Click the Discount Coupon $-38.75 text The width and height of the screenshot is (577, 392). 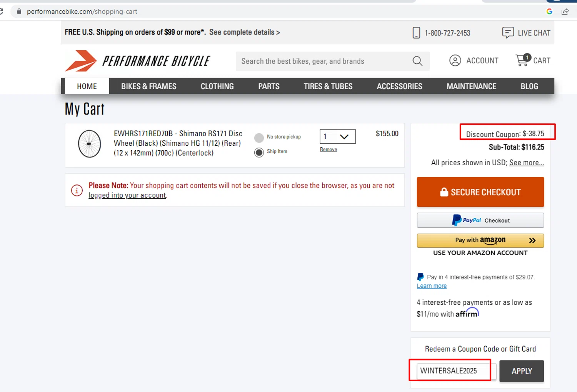tap(505, 134)
